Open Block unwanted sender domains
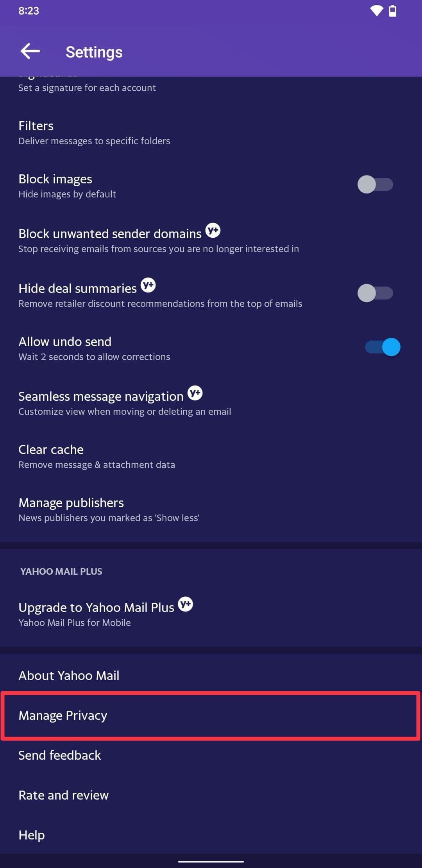 click(109, 240)
